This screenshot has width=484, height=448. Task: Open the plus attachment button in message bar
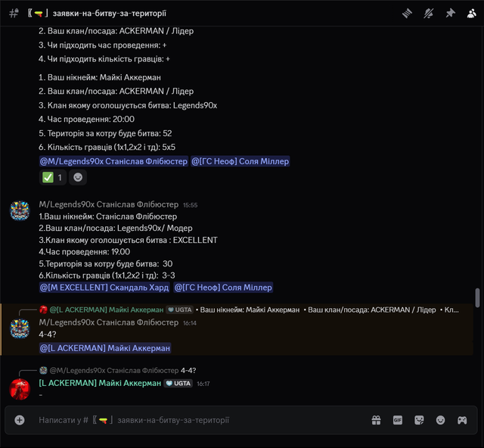pos(20,420)
